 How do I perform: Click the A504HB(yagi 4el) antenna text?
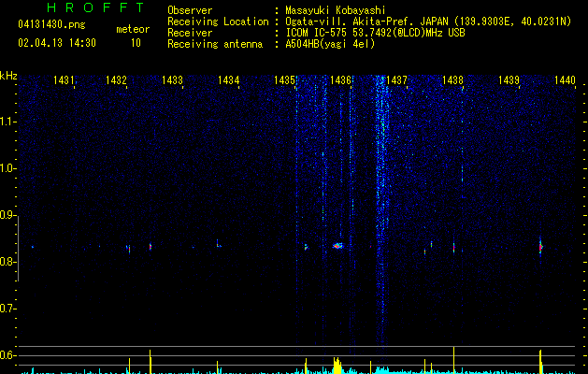pos(330,44)
